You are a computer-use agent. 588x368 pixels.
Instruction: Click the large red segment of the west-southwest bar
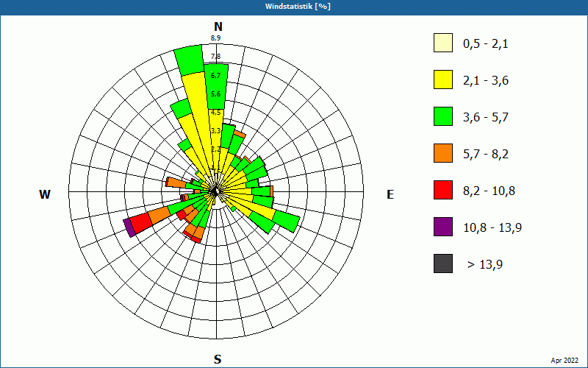coord(142,223)
